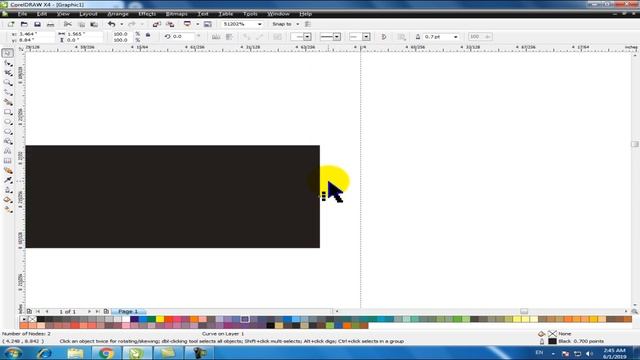The height and width of the screenshot is (360, 640).
Task: Click the Copy icon
Action: pos(81,24)
